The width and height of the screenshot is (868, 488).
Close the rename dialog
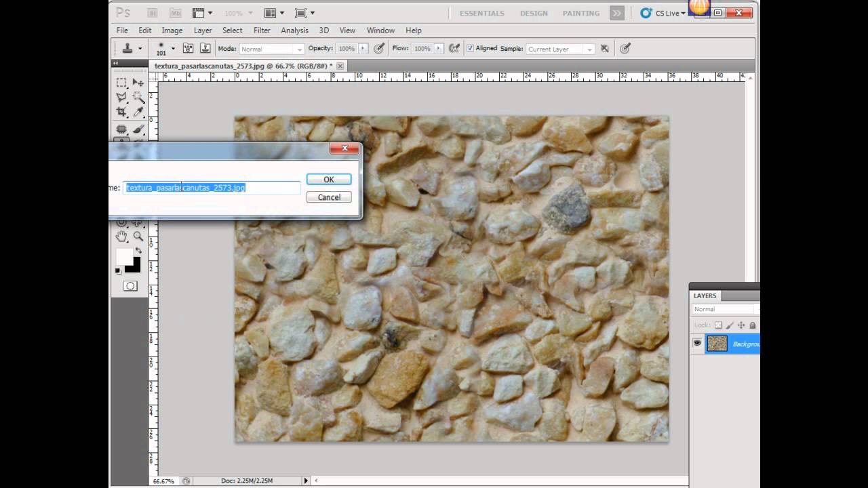click(344, 148)
